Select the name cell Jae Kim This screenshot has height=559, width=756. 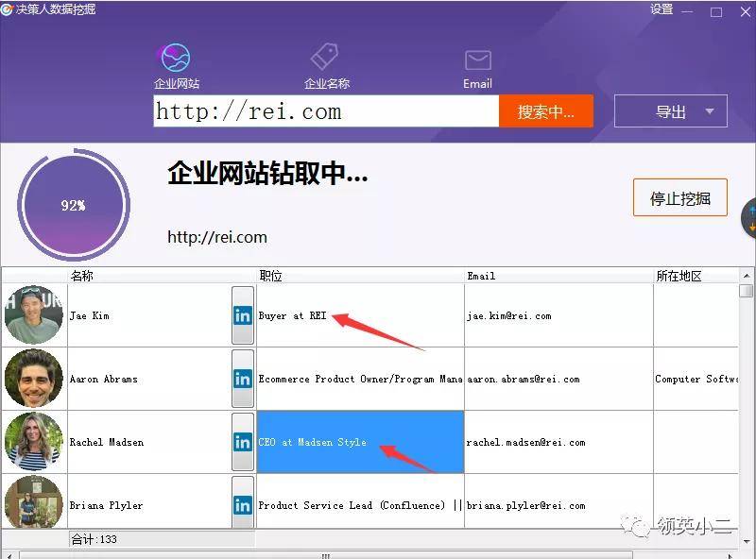[149, 315]
